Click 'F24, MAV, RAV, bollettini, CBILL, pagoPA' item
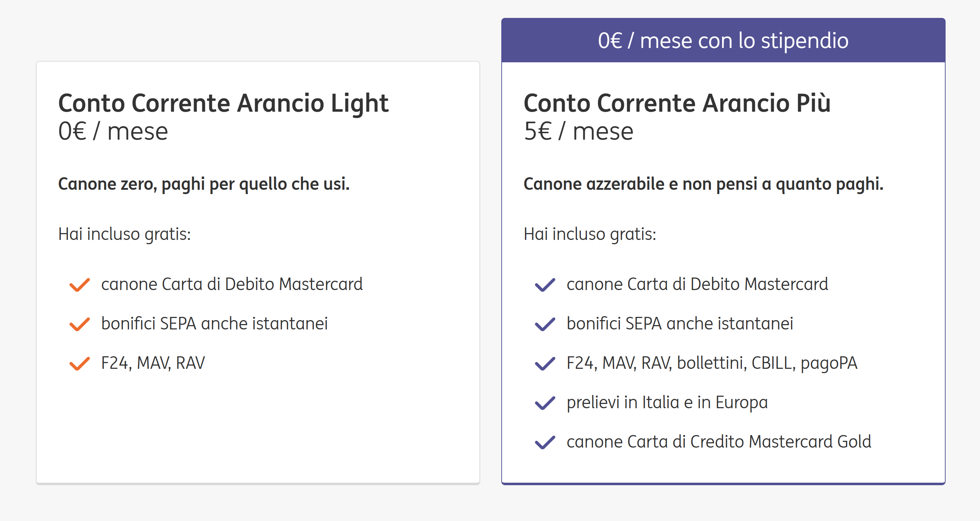 pyautogui.click(x=711, y=363)
